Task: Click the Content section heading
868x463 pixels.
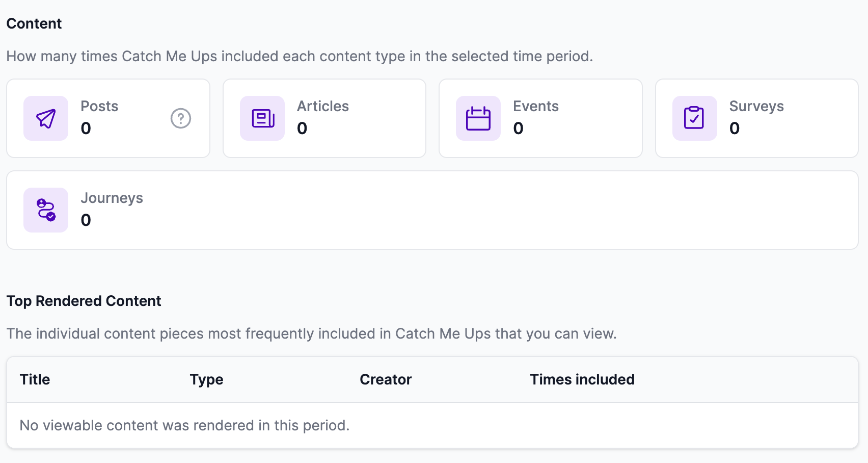Action: pyautogui.click(x=34, y=23)
